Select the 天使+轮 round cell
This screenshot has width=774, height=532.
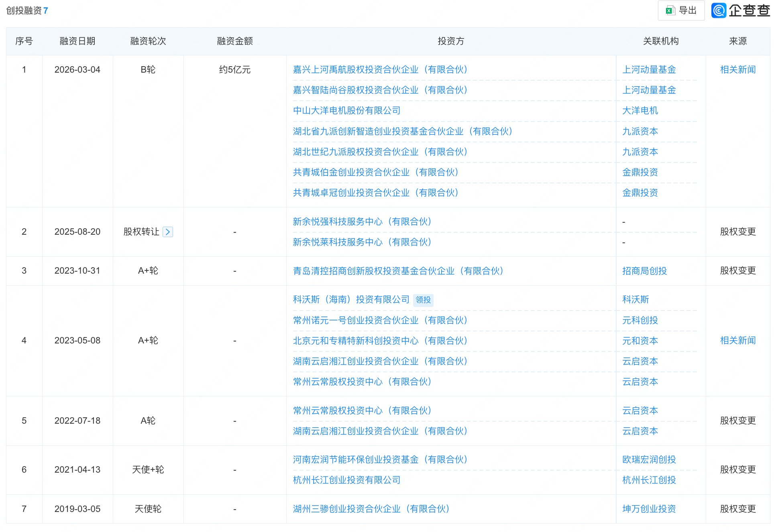(148, 470)
